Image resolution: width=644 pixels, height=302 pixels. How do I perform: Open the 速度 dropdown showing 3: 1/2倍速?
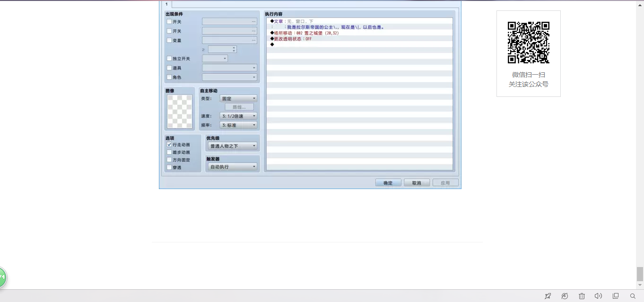click(239, 116)
